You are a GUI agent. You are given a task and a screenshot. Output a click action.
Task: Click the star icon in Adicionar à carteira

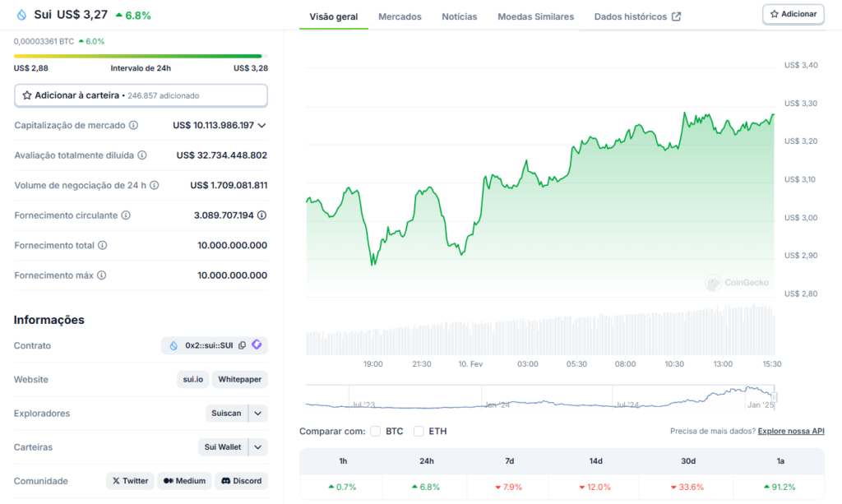pyautogui.click(x=27, y=95)
